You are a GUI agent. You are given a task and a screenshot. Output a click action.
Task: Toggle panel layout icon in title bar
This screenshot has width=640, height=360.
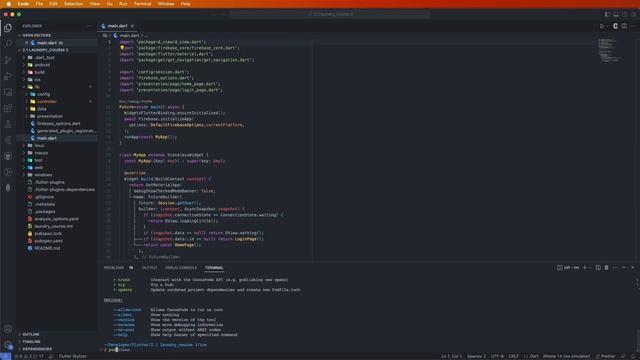[x=616, y=14]
